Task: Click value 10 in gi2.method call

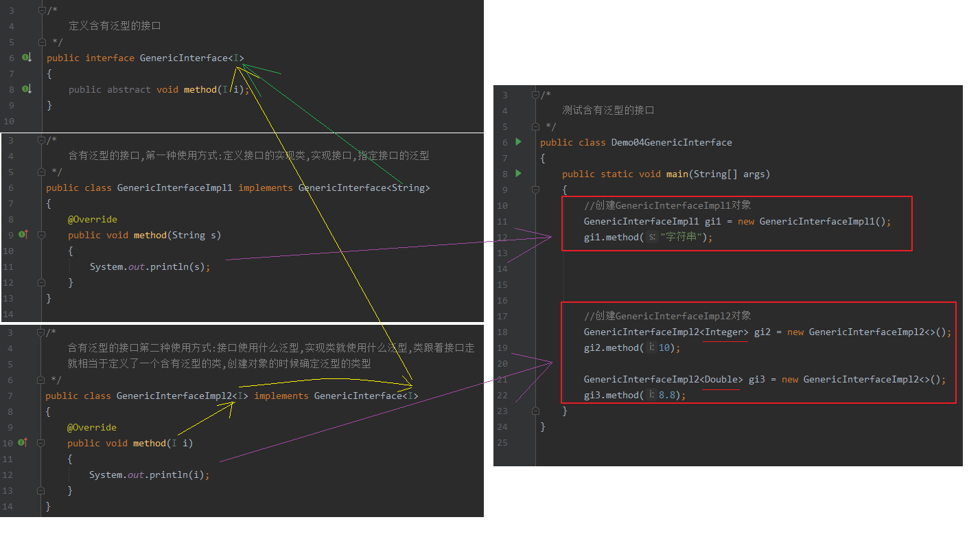Action: (x=664, y=347)
